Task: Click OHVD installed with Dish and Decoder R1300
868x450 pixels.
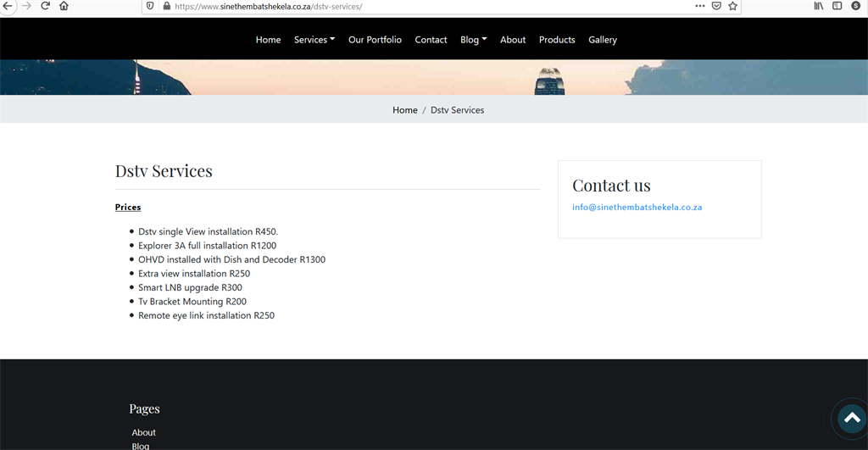Action: pyautogui.click(x=232, y=259)
